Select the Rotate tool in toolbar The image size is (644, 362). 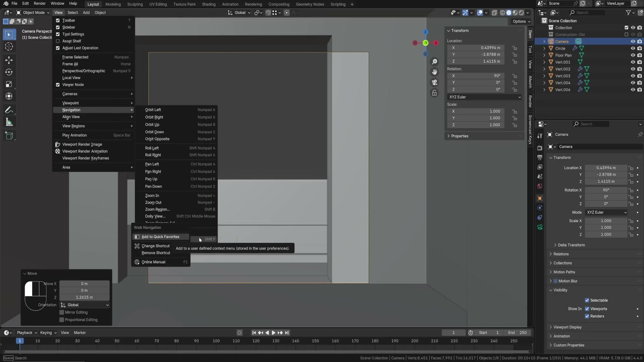click(9, 72)
